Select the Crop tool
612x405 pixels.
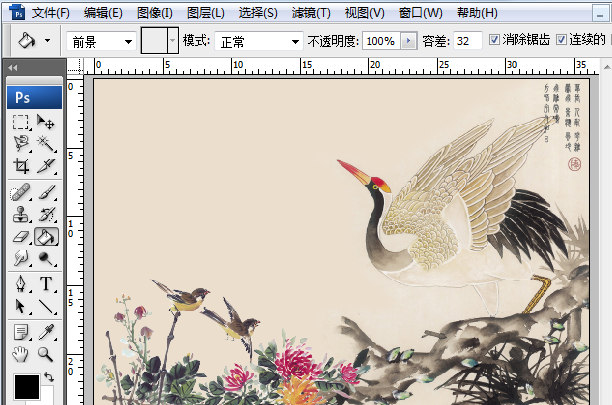(x=21, y=166)
